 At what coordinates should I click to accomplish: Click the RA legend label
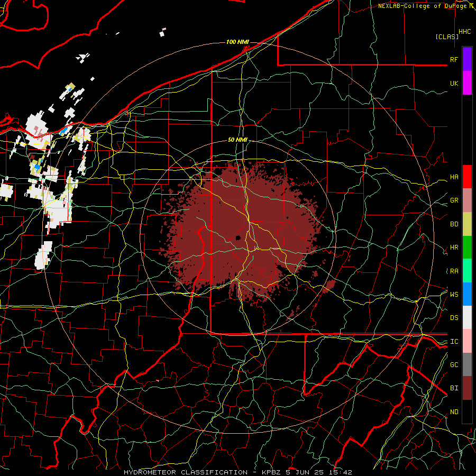454,271
